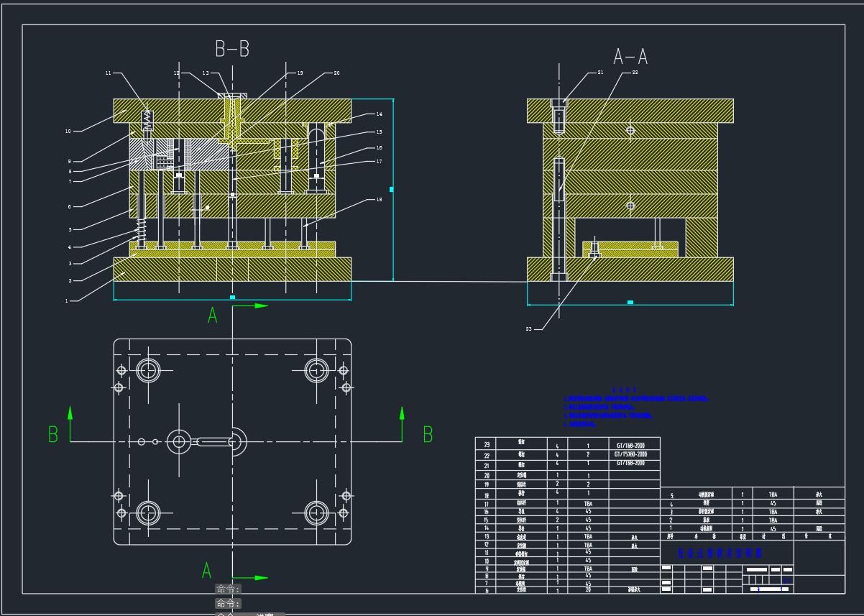Click leader number 10 left of B-B view
Screen dimensions: 864x616
tap(68, 131)
